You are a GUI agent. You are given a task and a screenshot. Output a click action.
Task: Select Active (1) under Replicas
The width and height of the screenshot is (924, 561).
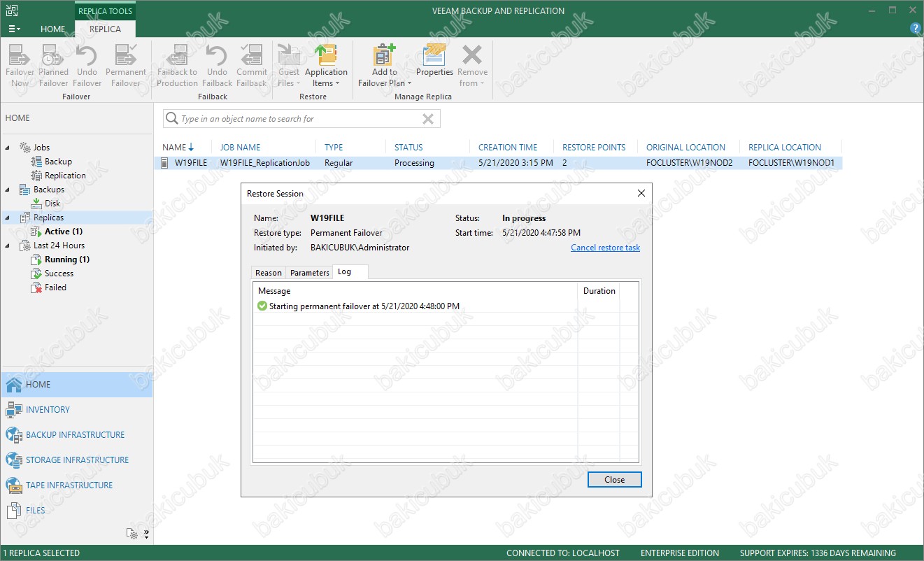(x=64, y=232)
